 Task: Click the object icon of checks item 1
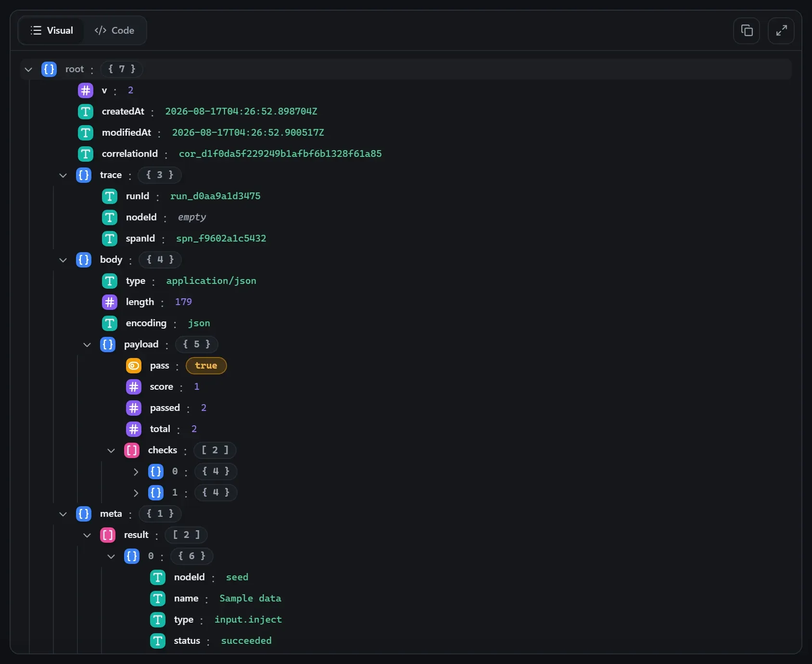pyautogui.click(x=156, y=493)
